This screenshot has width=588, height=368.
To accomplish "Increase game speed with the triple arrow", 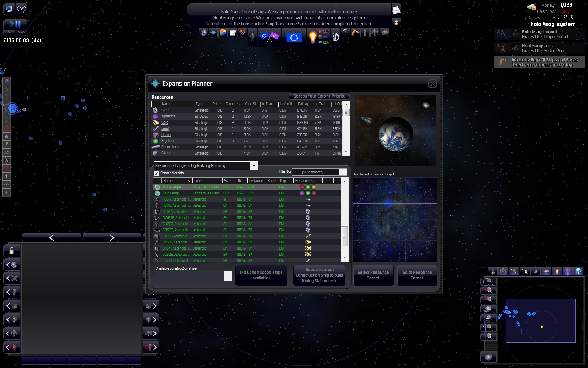I will click(x=21, y=32).
